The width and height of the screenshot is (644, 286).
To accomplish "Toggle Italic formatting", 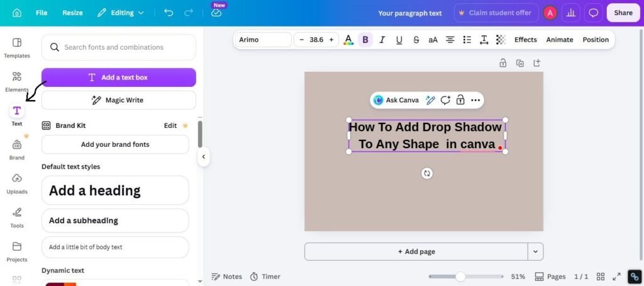I will 382,40.
